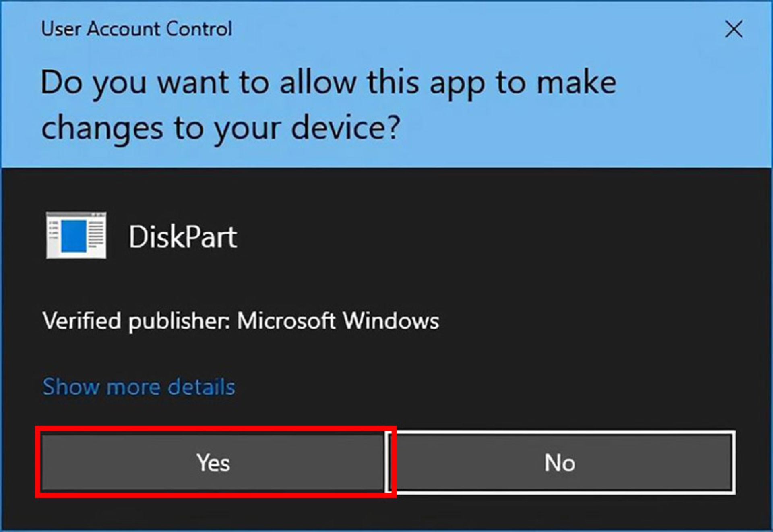Click the word 'Control' in the dialog title
Viewport: 773px width, 532px height.
(199, 29)
